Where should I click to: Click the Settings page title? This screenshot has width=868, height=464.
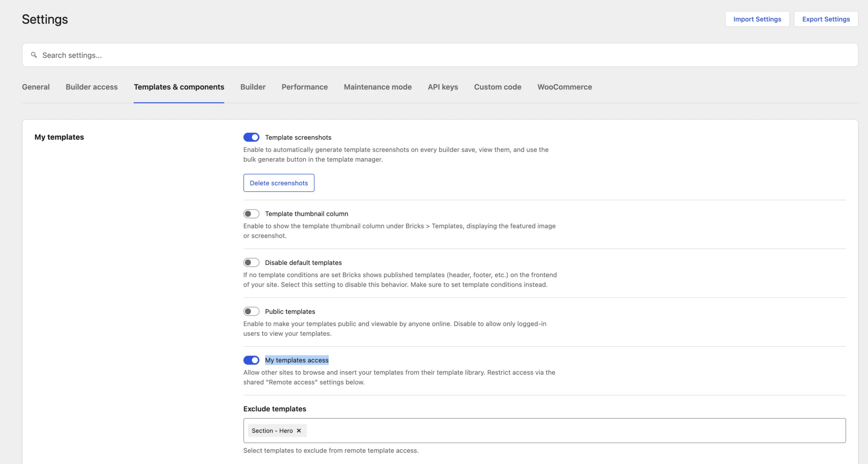45,19
